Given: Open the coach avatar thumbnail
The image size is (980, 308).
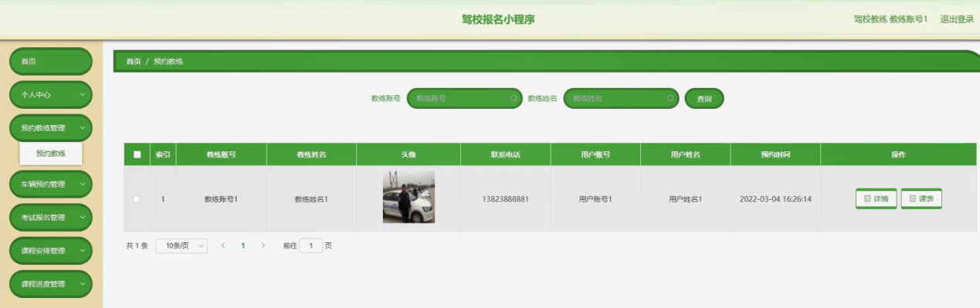Looking at the screenshot, I should point(409,197).
